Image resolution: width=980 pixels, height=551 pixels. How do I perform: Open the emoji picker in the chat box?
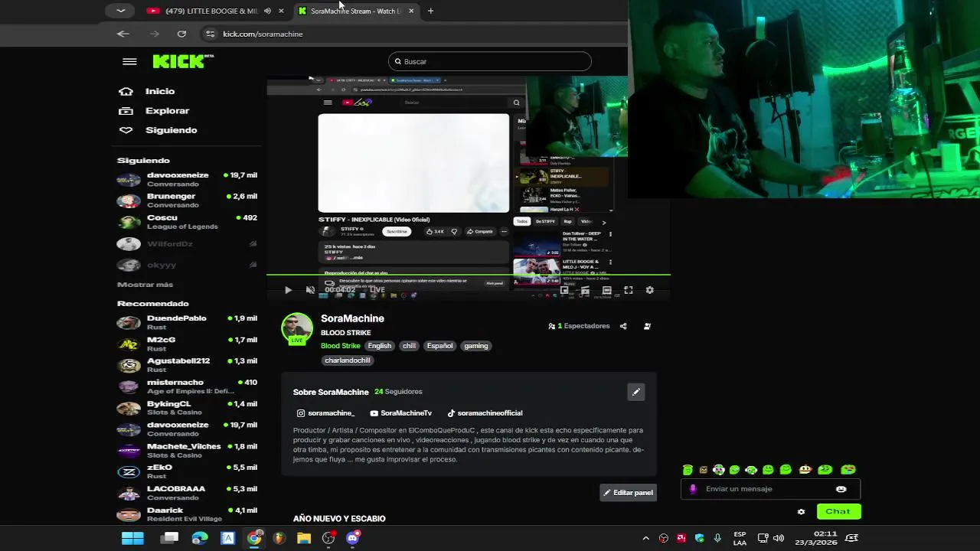point(841,489)
